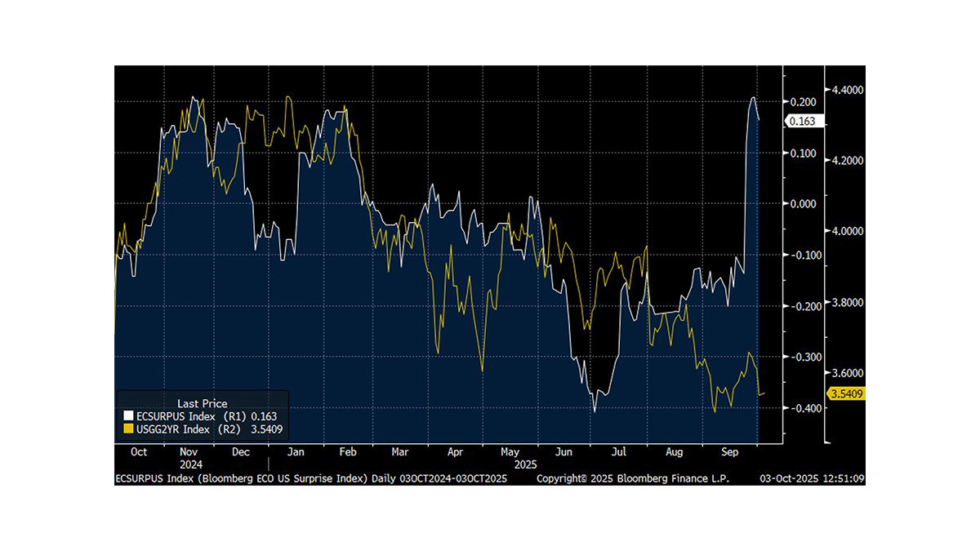Select the Apr label on the time axis
Screen dimensions: 980x551
[456, 451]
